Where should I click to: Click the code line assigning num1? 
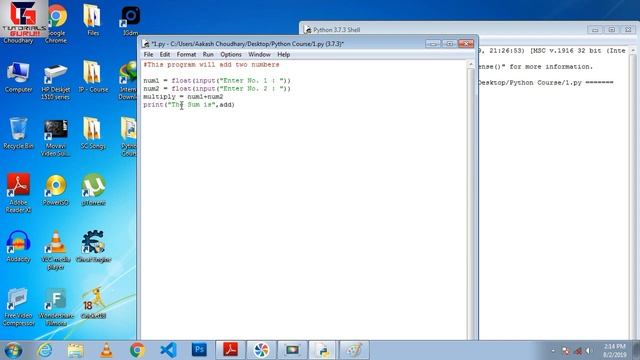click(217, 80)
